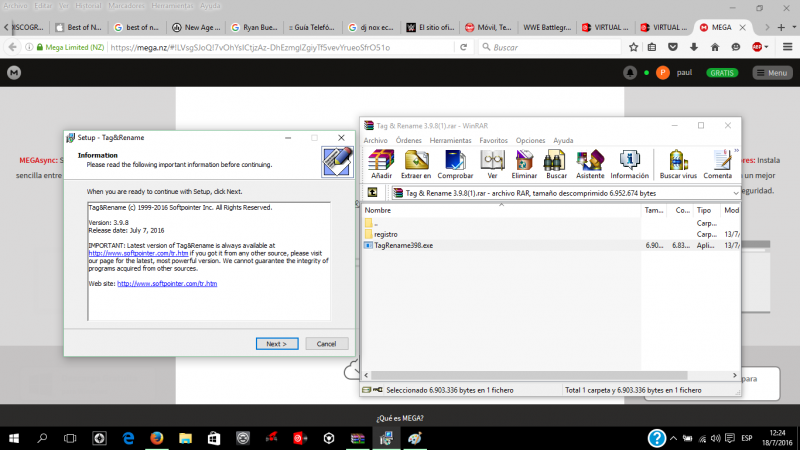Open the WinRAR Favoritos menu
The image size is (800, 450).
[493, 140]
